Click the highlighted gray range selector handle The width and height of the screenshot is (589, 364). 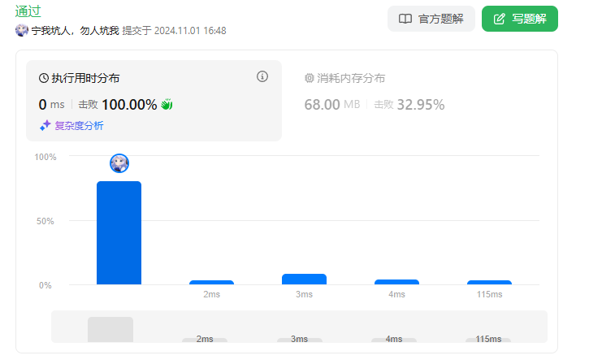[x=110, y=329]
